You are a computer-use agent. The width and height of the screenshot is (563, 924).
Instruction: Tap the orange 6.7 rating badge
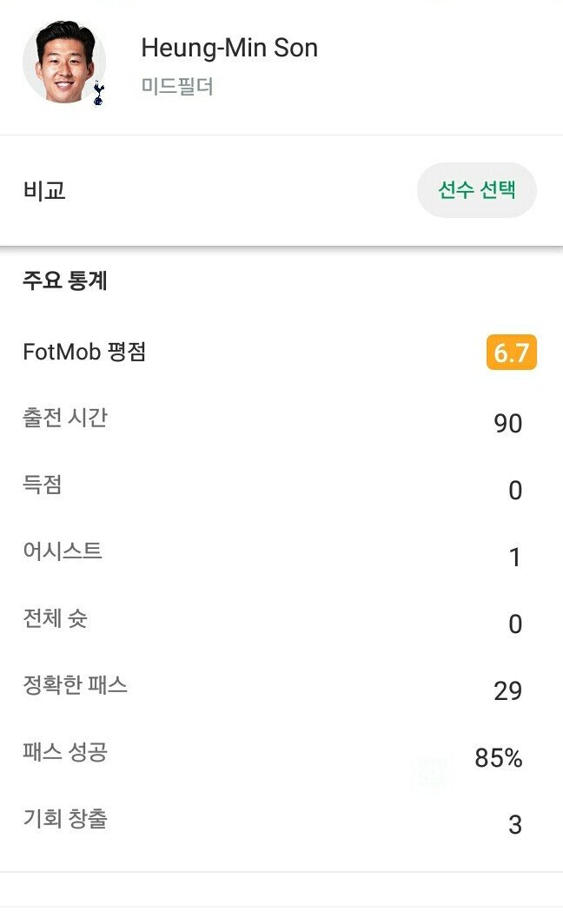511,353
